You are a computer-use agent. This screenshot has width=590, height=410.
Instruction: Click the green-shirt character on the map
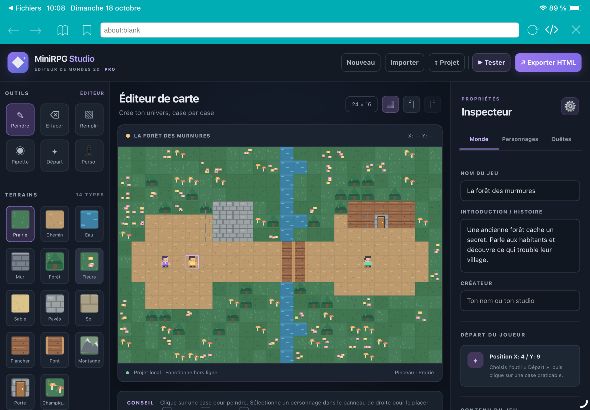click(368, 261)
